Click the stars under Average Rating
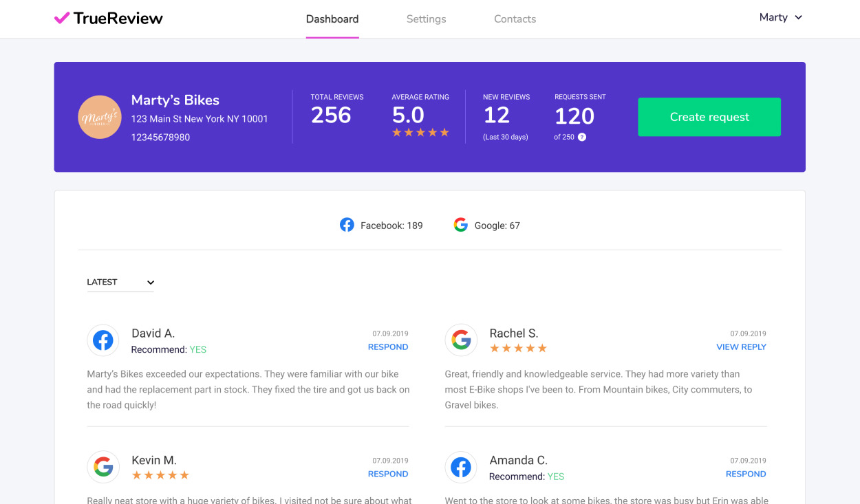This screenshot has height=504, width=860. tap(420, 132)
